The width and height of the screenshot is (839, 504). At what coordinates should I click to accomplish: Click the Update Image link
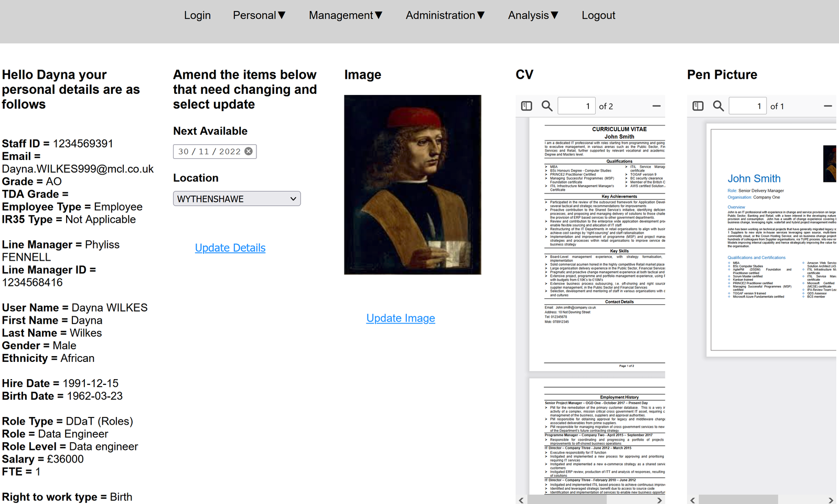tap(401, 318)
